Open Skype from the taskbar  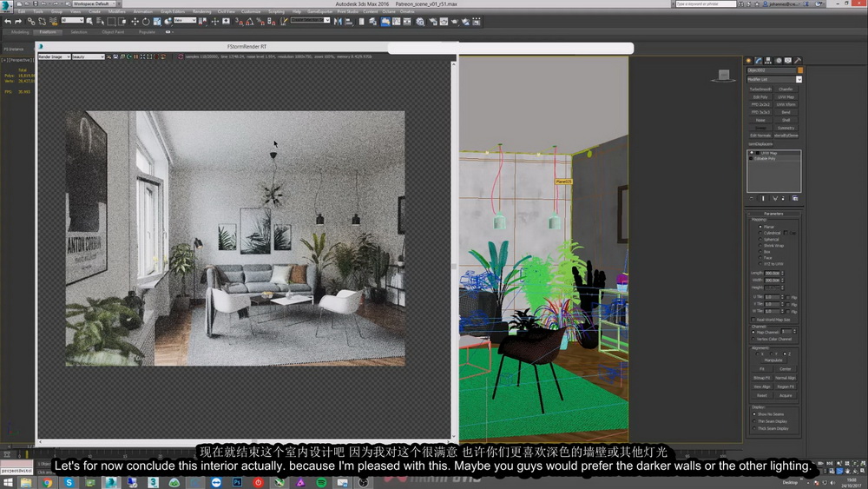(69, 482)
